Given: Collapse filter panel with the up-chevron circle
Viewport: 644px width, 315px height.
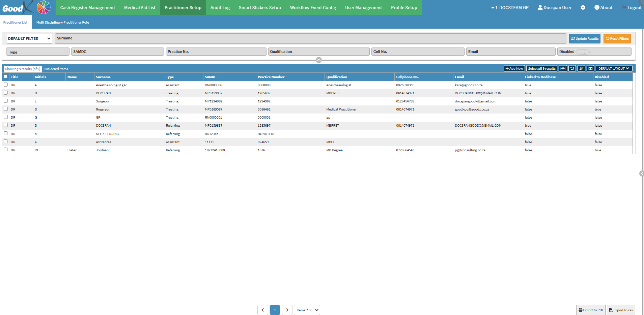Looking at the screenshot, I should click(x=319, y=60).
